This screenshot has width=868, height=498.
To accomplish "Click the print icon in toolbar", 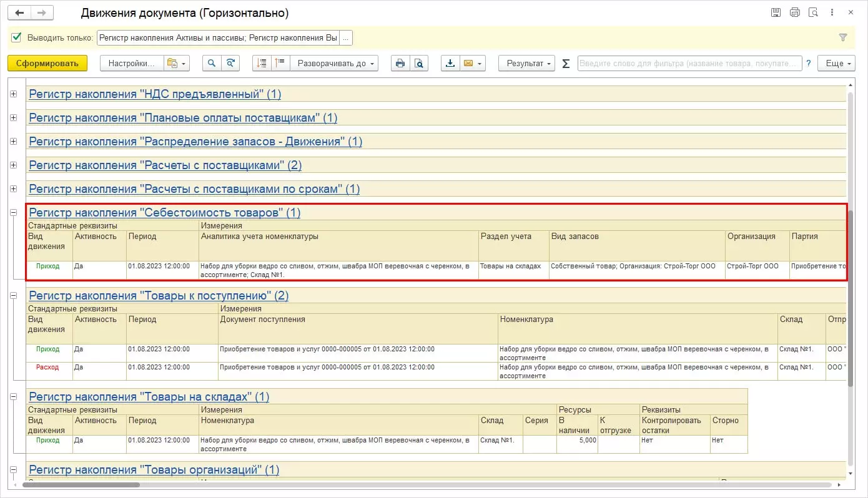I will pyautogui.click(x=400, y=63).
